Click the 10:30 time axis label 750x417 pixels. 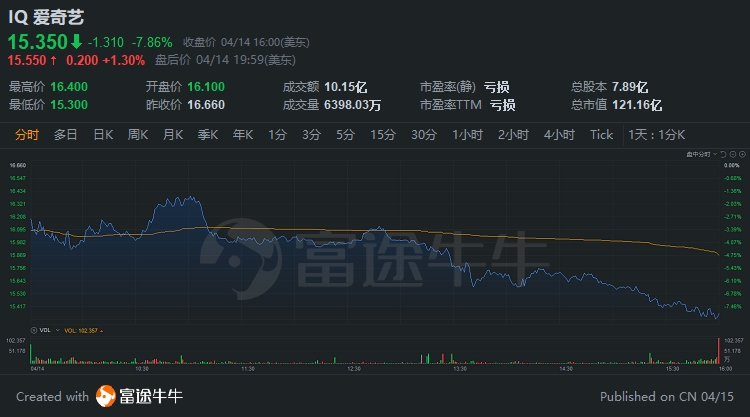click(x=142, y=369)
